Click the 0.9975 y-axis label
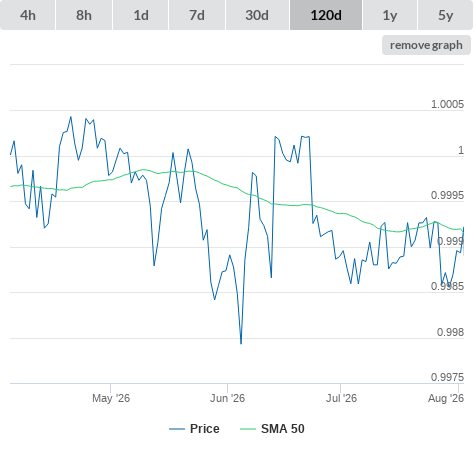 [447, 377]
